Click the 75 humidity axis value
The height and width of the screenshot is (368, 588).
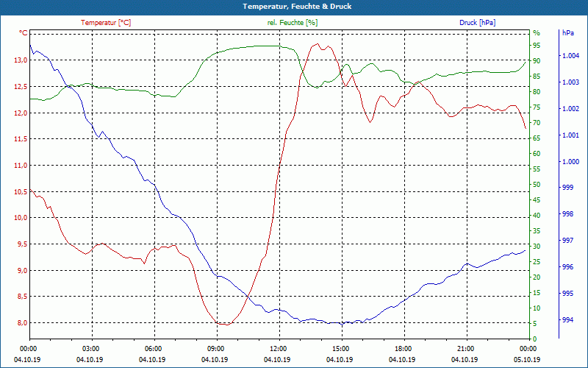(x=537, y=107)
